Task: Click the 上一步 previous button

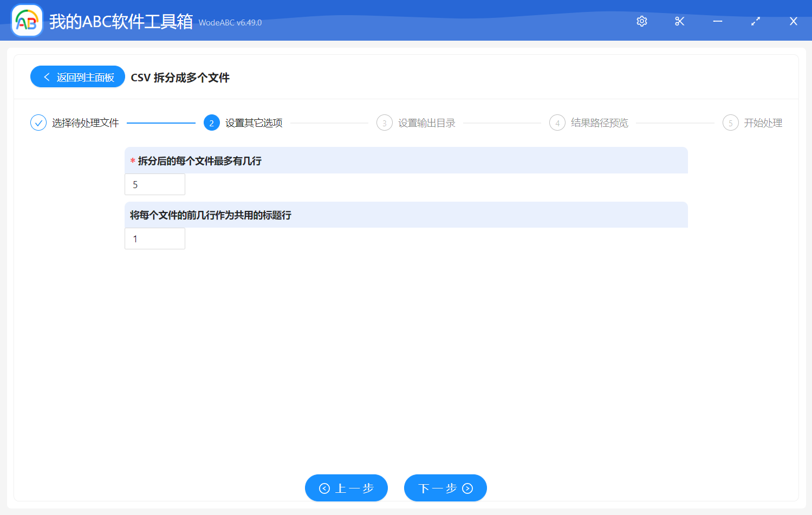Action: point(346,488)
